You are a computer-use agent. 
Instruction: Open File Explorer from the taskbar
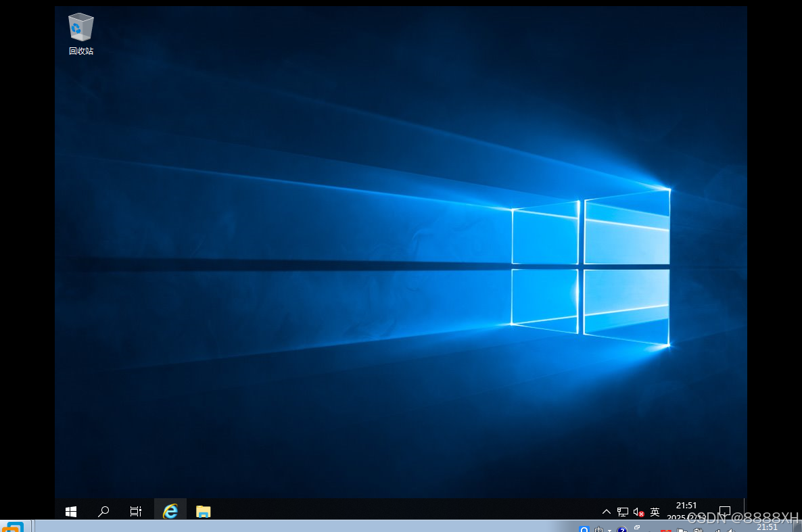203,511
